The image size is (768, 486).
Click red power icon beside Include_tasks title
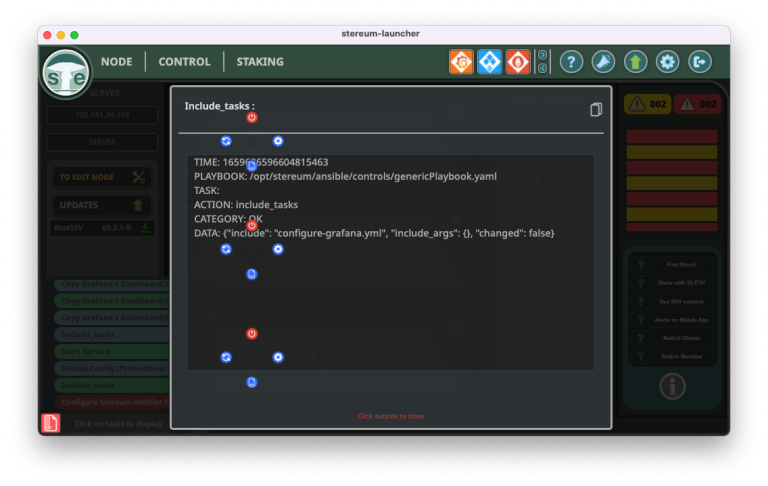(x=252, y=118)
